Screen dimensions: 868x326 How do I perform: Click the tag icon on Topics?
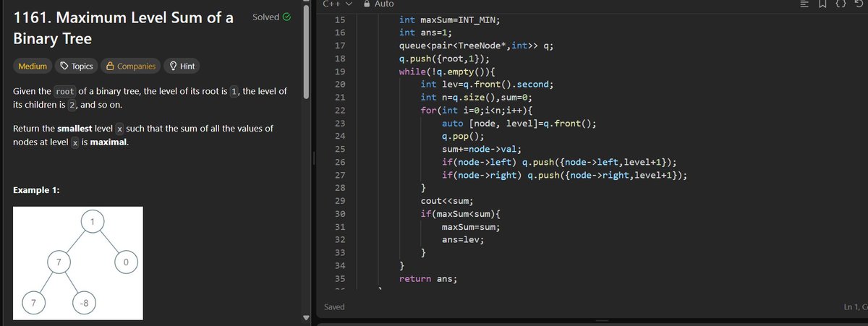[64, 66]
